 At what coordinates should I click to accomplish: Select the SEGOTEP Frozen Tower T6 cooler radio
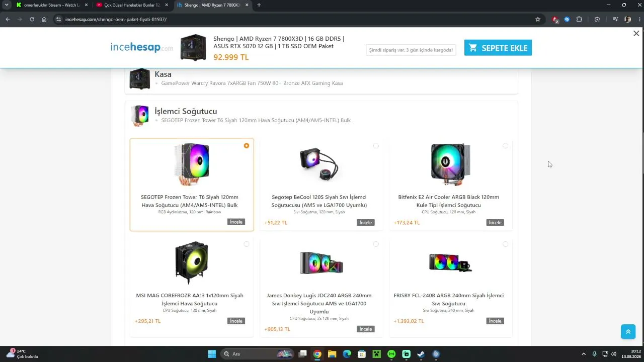coord(246,146)
